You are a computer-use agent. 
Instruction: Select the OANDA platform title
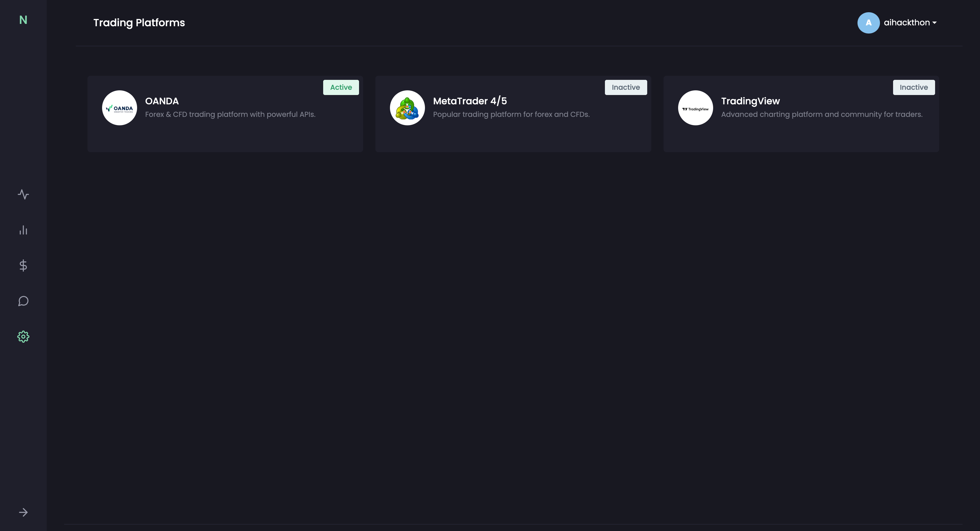pos(162,101)
